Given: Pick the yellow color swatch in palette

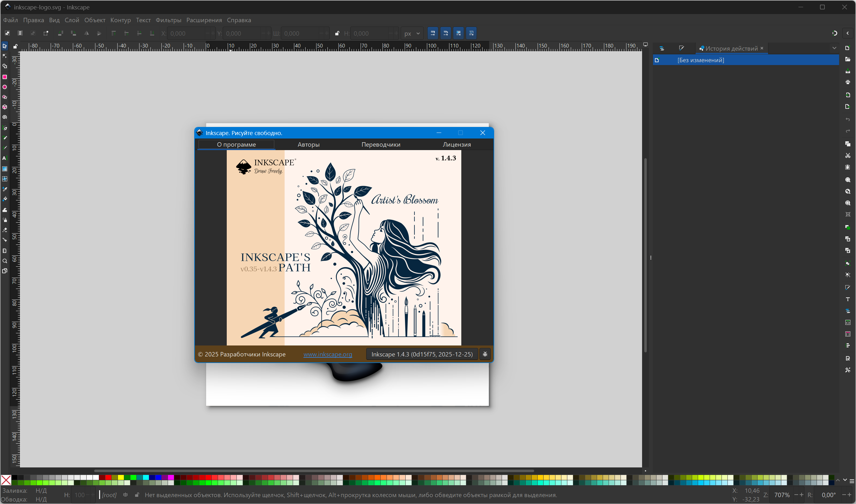Looking at the screenshot, I should tap(121, 477).
